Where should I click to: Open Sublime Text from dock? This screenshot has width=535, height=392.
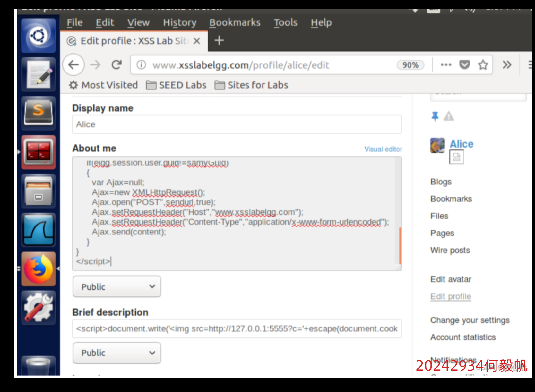click(x=39, y=113)
